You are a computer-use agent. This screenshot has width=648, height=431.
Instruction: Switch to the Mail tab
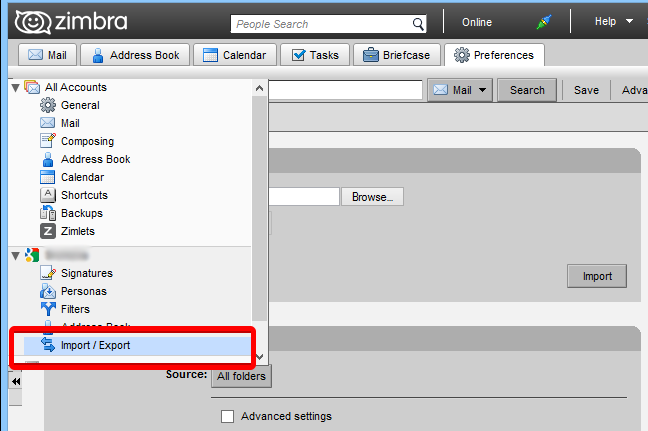pyautogui.click(x=48, y=55)
